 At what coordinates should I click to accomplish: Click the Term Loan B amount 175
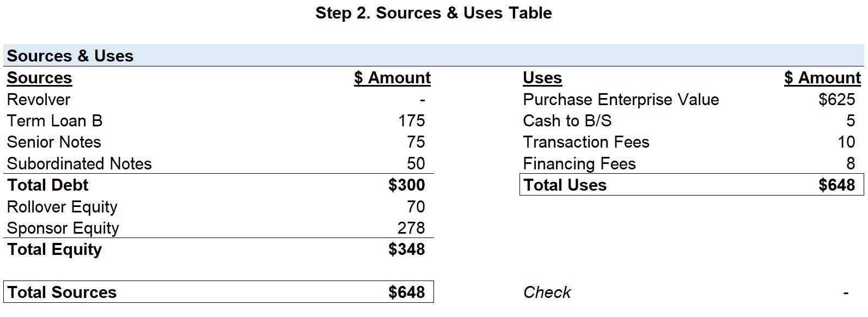(x=411, y=121)
